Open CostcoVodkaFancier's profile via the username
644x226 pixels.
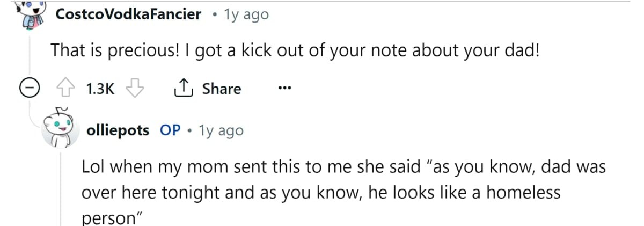tap(129, 14)
